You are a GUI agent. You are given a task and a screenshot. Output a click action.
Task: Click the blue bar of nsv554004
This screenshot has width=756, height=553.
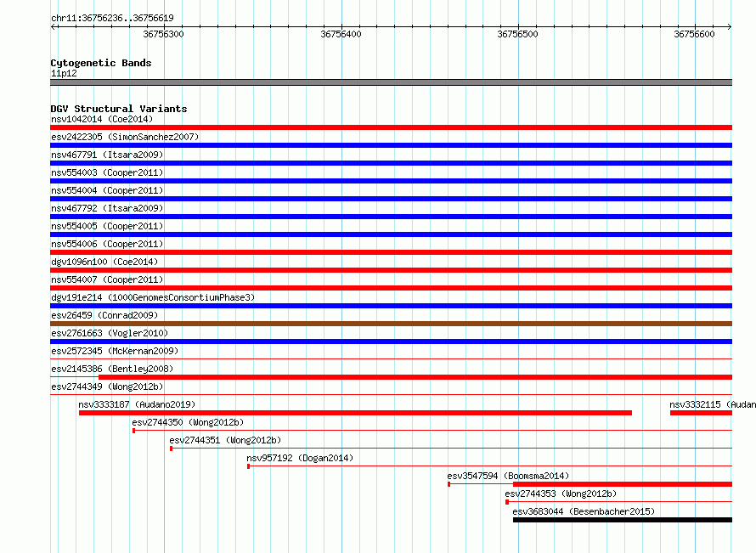[391, 199]
